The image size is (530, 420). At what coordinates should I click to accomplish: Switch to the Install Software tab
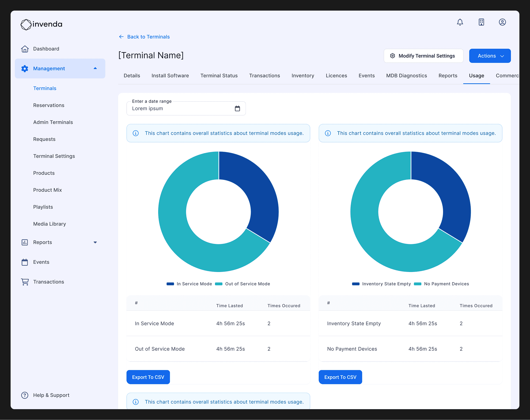click(170, 76)
